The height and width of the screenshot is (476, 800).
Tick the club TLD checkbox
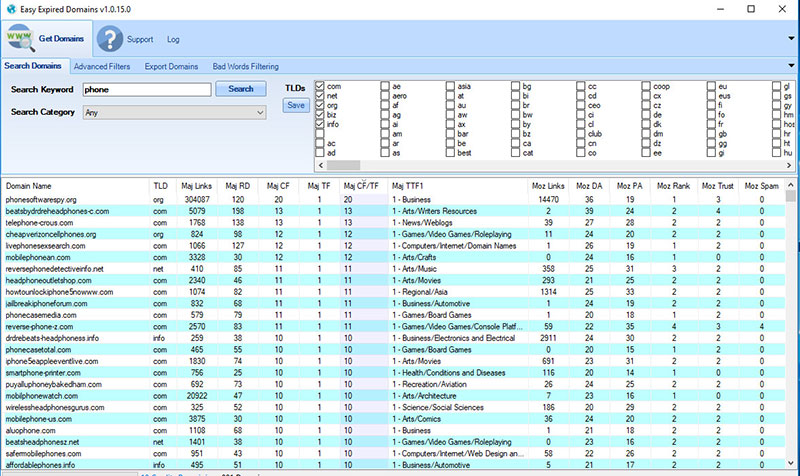tap(581, 132)
